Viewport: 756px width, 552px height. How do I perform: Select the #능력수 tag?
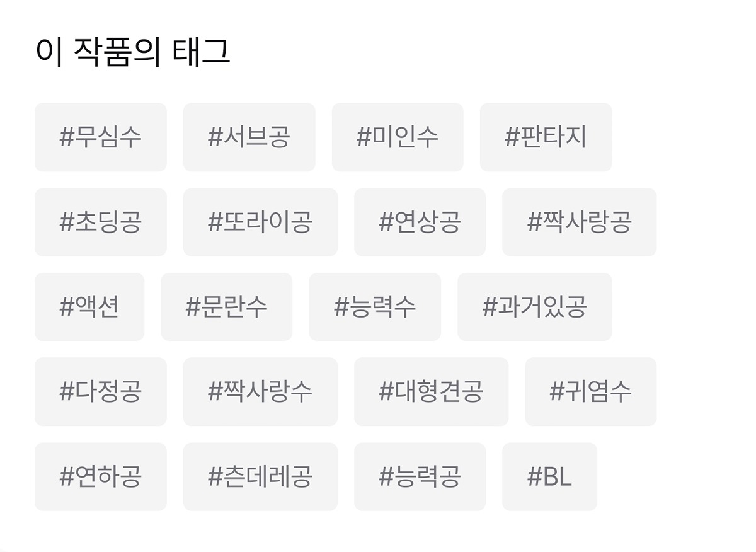pos(375,307)
